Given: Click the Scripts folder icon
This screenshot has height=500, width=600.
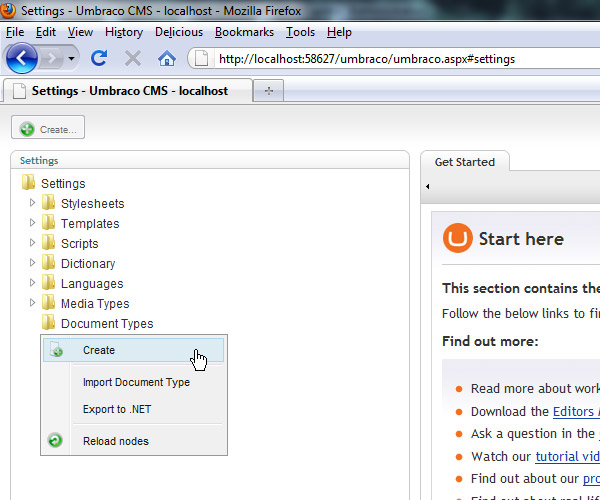Looking at the screenshot, I should coord(49,242).
